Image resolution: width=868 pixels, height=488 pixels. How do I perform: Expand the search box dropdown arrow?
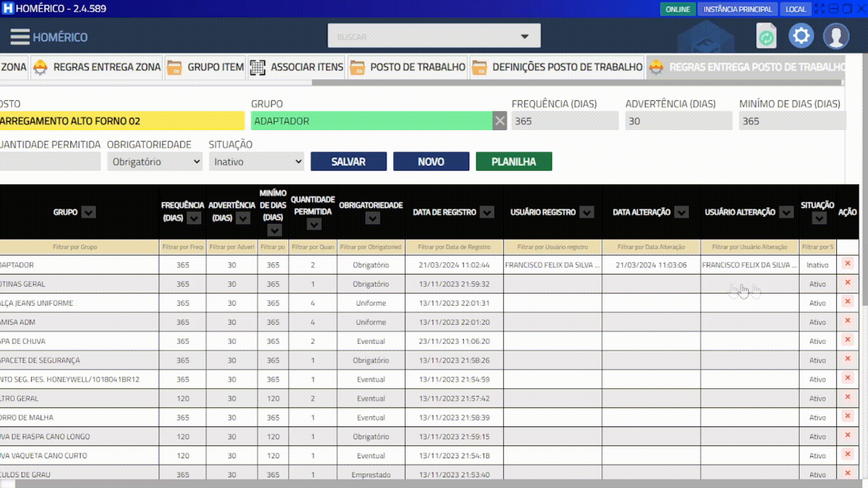524,36
